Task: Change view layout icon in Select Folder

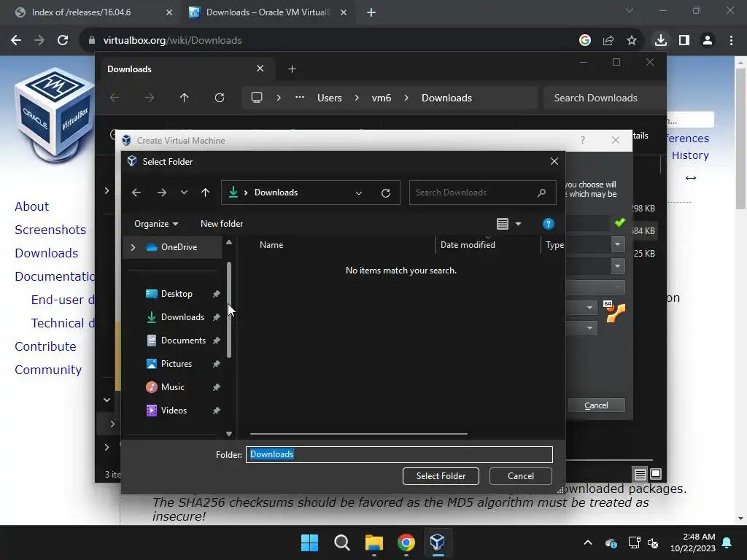Action: coord(502,224)
